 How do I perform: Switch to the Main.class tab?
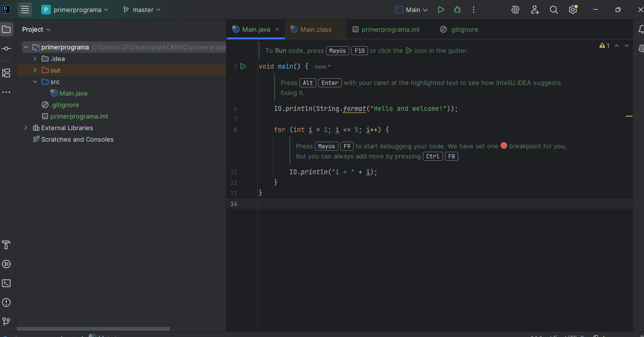(x=315, y=29)
